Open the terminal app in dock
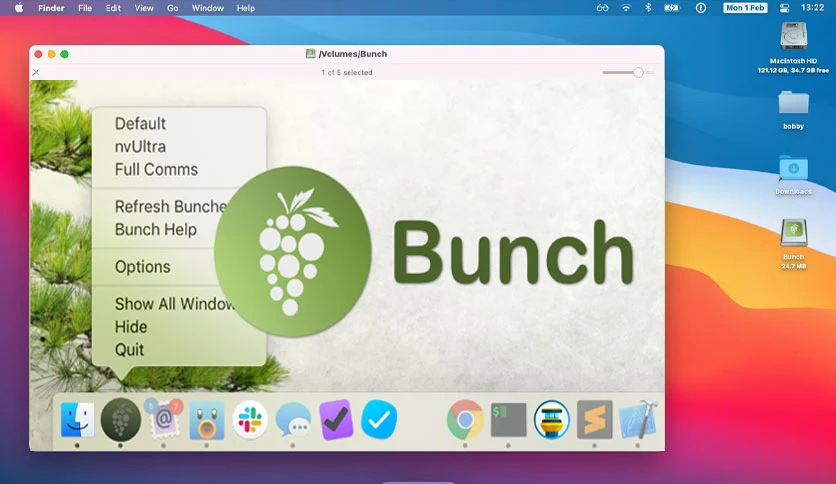The width and height of the screenshot is (836, 484). (508, 420)
